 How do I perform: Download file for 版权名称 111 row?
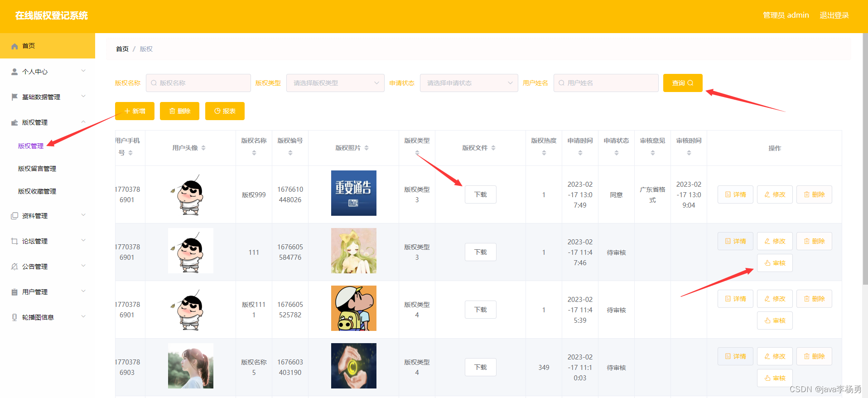coord(480,252)
